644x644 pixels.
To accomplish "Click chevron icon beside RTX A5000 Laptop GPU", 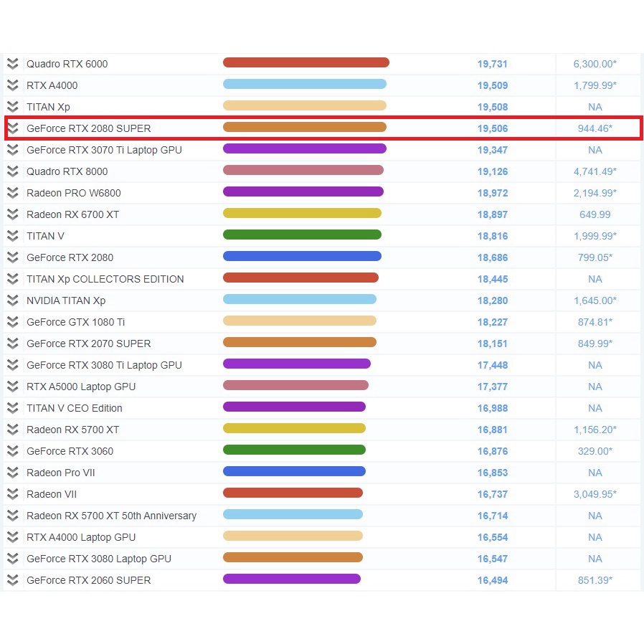I will (x=13, y=387).
